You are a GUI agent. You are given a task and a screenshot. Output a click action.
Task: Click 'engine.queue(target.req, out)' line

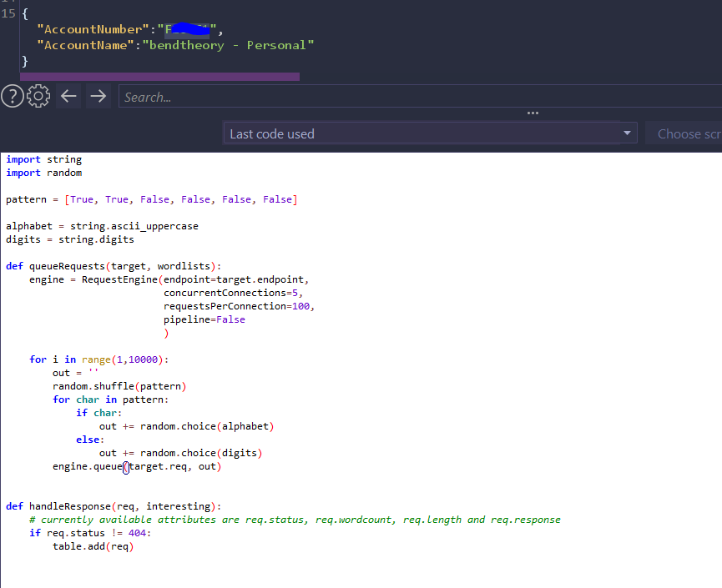137,466
